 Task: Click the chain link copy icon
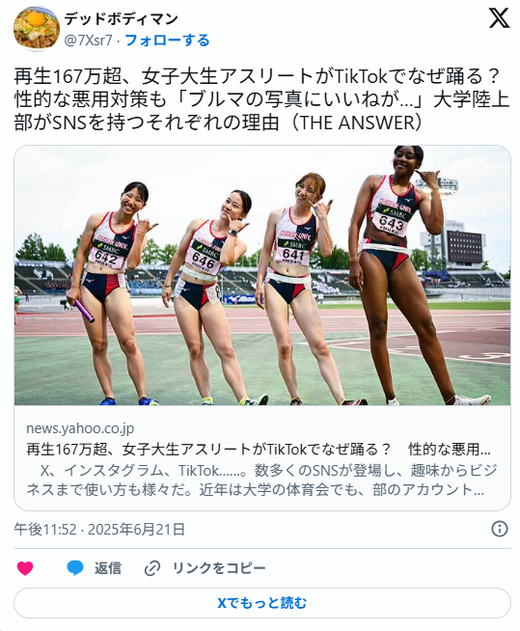click(x=153, y=568)
